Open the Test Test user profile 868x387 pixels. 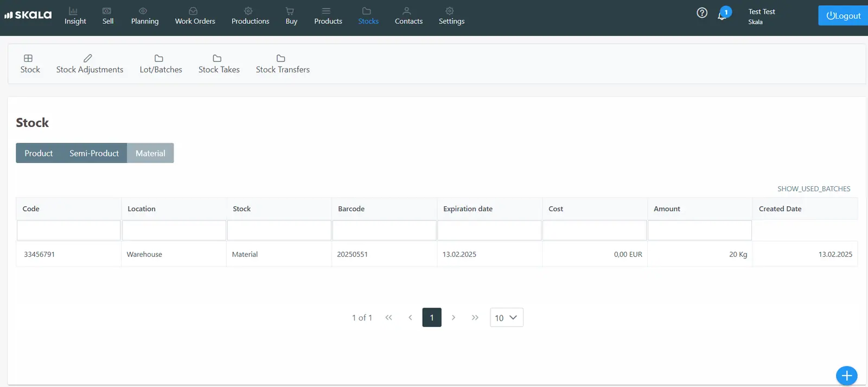(762, 16)
